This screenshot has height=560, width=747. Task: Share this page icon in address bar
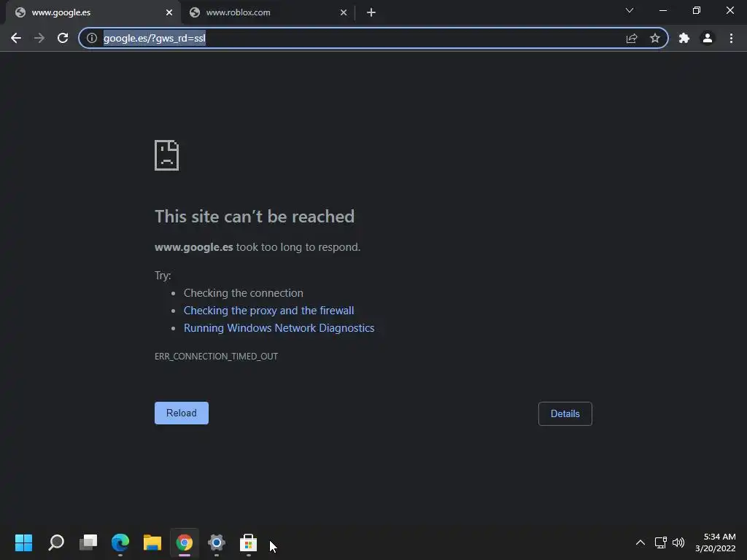(632, 38)
